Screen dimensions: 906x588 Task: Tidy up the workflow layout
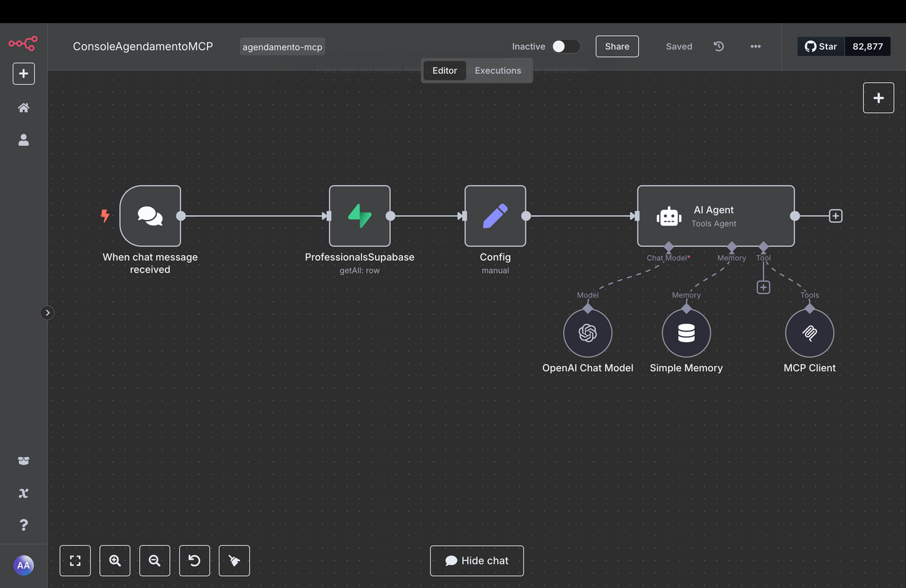click(234, 560)
